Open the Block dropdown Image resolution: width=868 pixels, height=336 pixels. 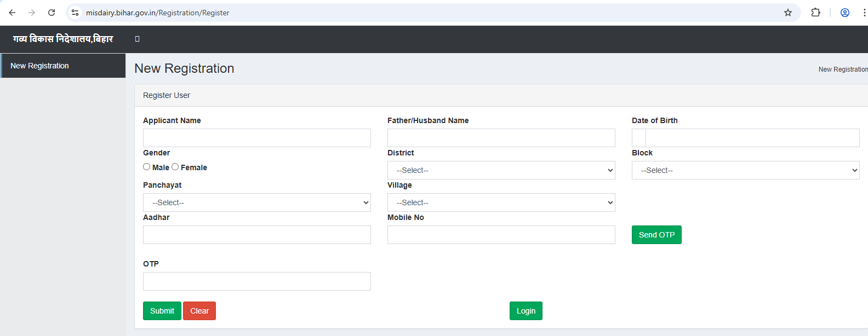click(745, 170)
